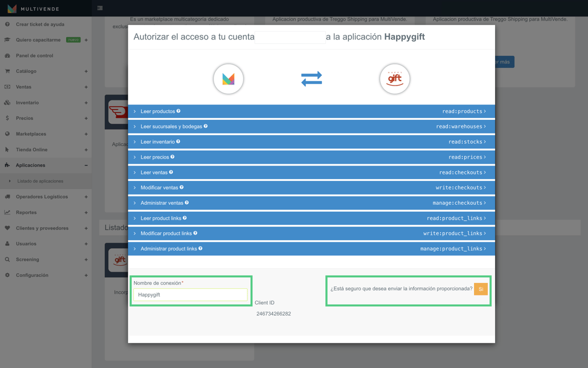Open the Ventas sidebar menu
The image size is (588, 368).
tap(46, 87)
